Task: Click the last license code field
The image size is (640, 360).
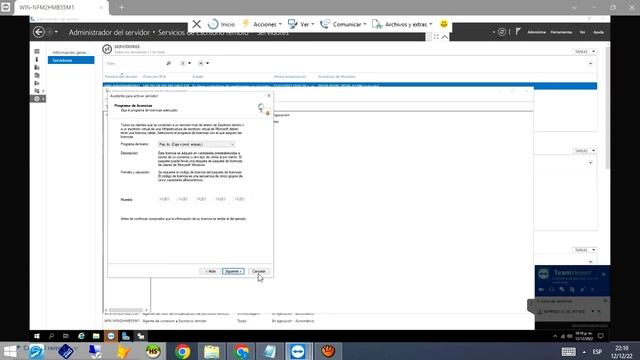Action: tap(239, 199)
